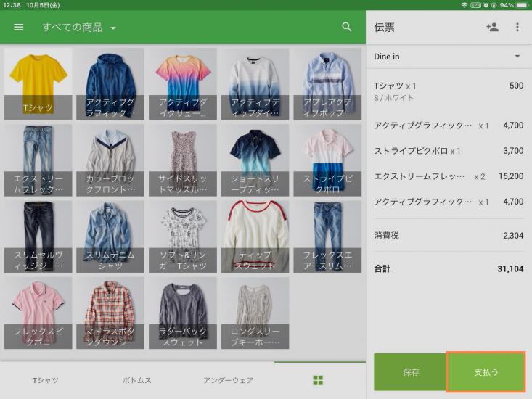Add the フレックスエアースリム jeans

[x=327, y=236]
